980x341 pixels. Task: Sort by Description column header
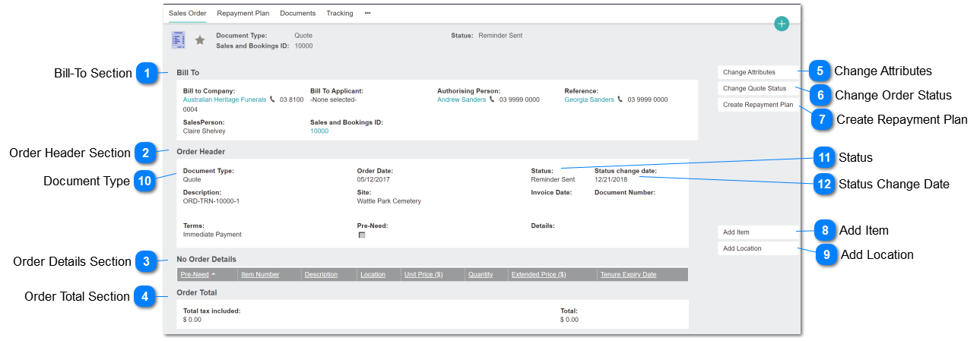321,274
